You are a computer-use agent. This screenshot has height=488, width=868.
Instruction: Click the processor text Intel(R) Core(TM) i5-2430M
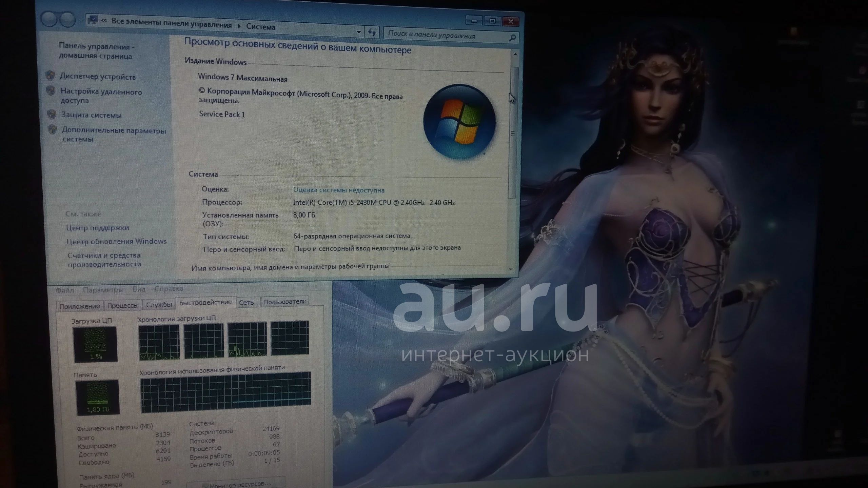374,203
